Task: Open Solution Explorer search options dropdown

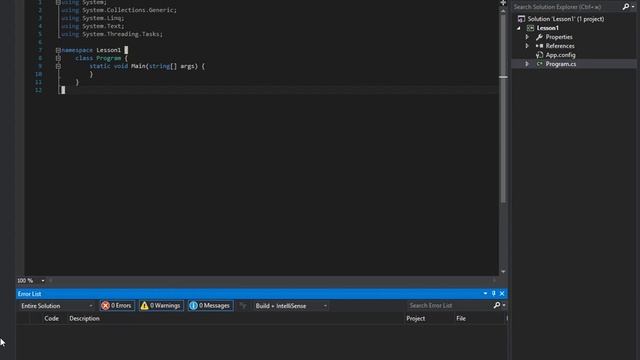Action: click(x=633, y=7)
